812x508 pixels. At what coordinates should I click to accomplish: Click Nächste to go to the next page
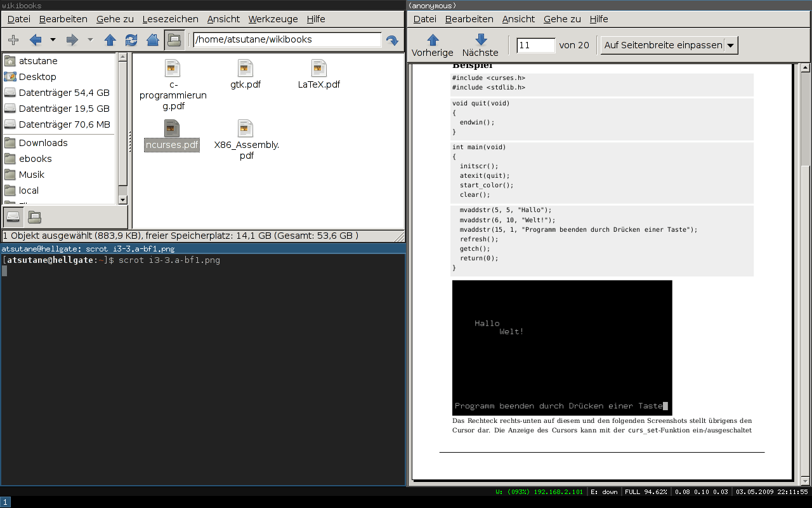480,45
